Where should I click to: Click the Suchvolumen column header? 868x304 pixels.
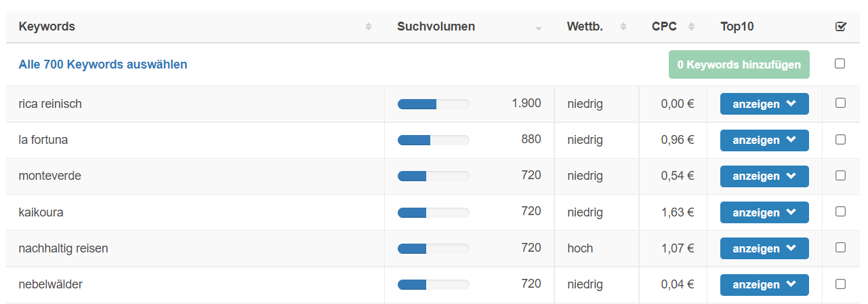(x=436, y=26)
